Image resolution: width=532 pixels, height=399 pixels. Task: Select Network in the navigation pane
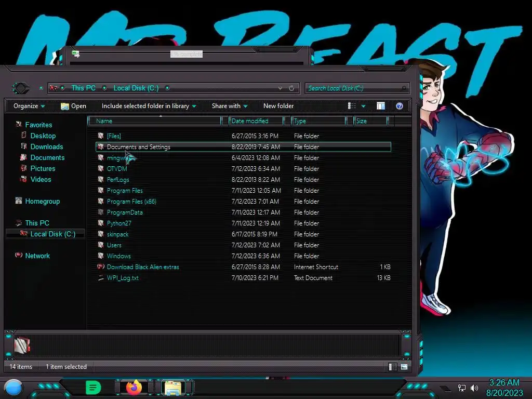(37, 256)
